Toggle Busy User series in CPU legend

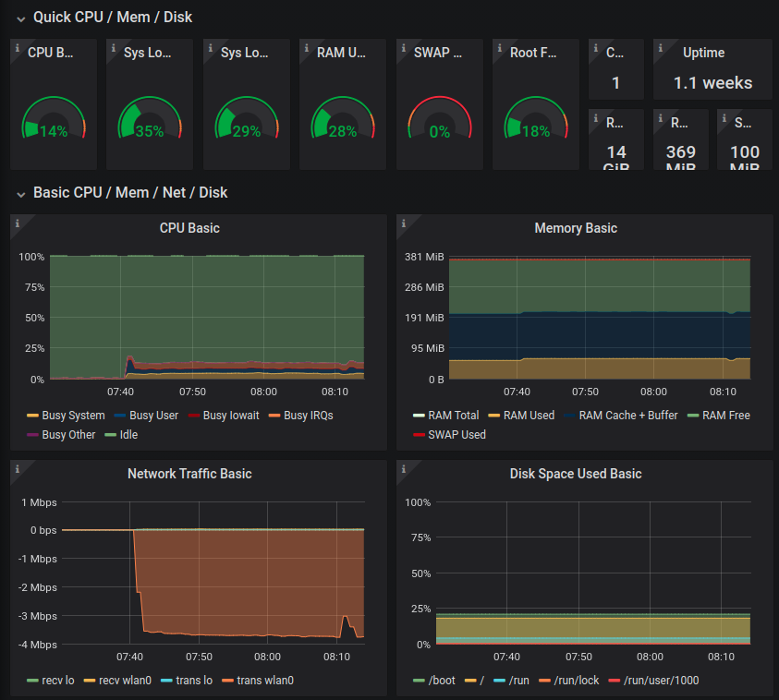click(153, 416)
